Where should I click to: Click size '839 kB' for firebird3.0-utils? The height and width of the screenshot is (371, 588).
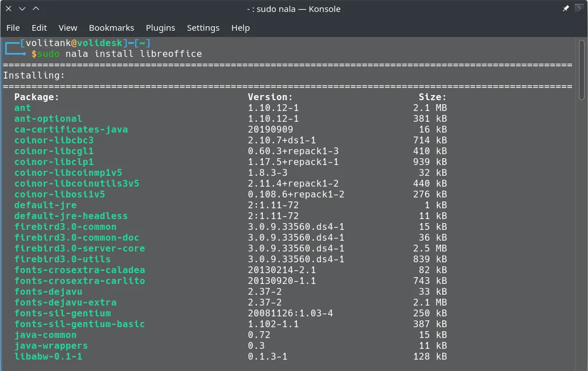point(430,259)
